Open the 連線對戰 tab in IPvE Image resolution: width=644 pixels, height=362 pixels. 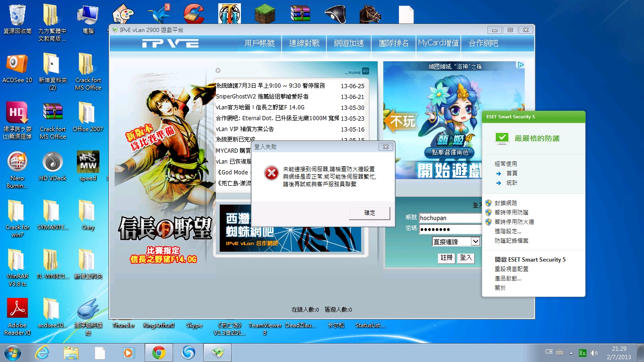tap(304, 43)
